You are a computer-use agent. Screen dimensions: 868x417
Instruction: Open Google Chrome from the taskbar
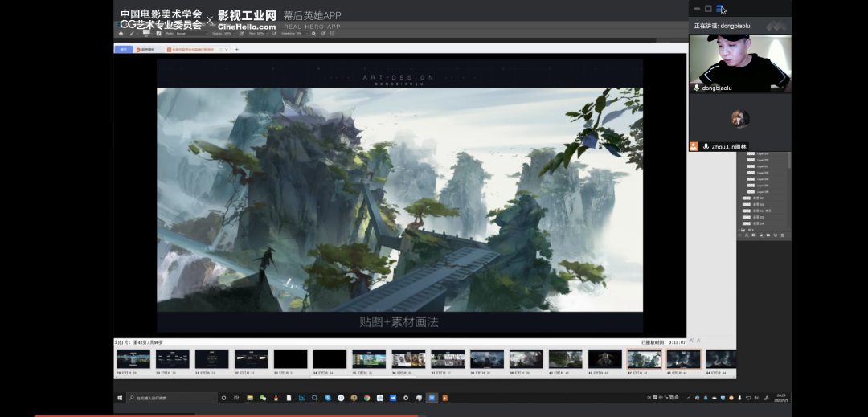coord(367,398)
